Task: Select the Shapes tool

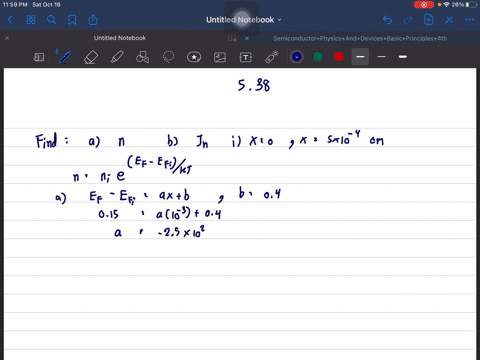Action: pyautogui.click(x=142, y=57)
